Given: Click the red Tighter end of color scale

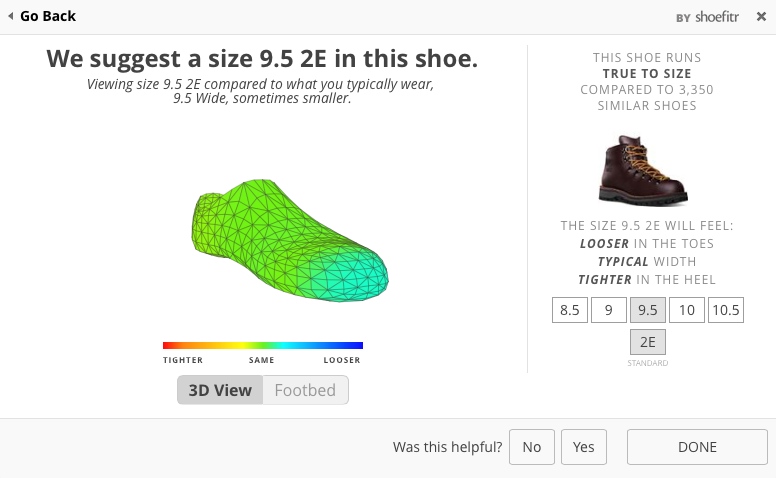Looking at the screenshot, I should 172,345.
